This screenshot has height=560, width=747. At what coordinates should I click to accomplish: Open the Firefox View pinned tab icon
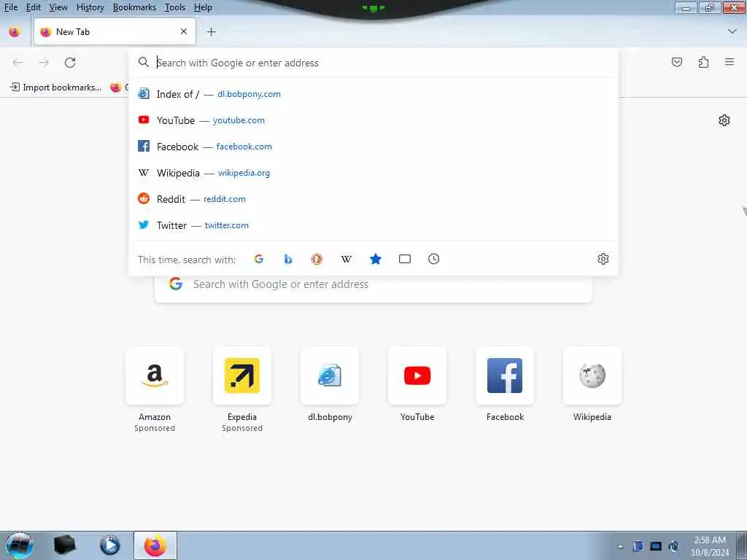(x=15, y=32)
